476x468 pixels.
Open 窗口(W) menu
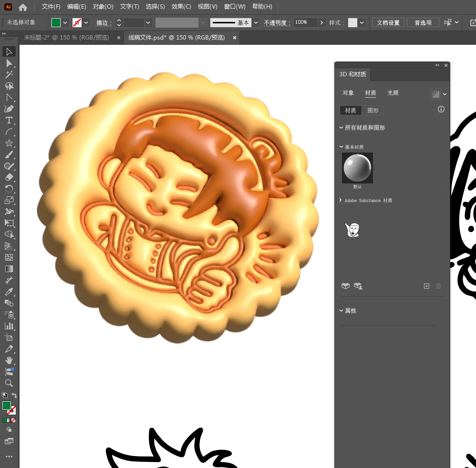click(x=235, y=7)
